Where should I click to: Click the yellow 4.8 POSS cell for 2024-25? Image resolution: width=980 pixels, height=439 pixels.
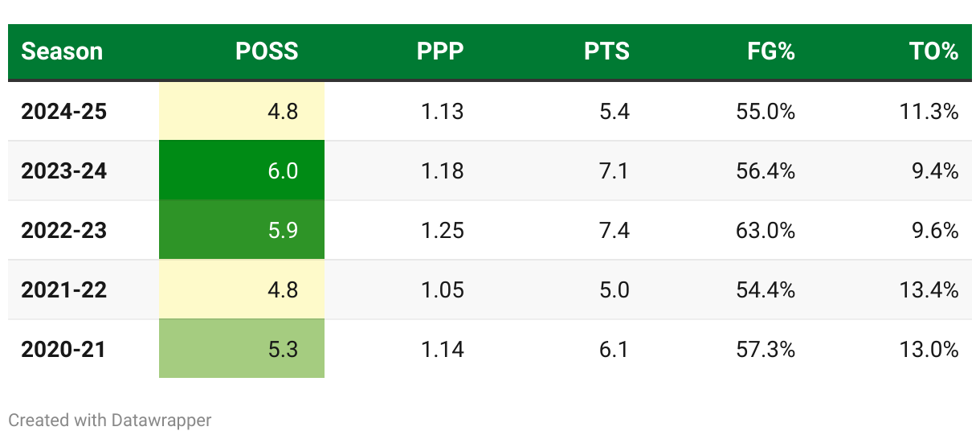242,111
